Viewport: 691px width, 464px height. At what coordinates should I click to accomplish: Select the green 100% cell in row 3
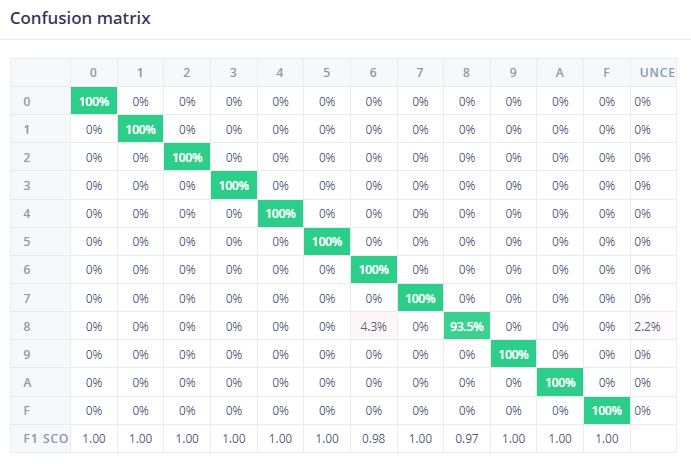tap(234, 185)
